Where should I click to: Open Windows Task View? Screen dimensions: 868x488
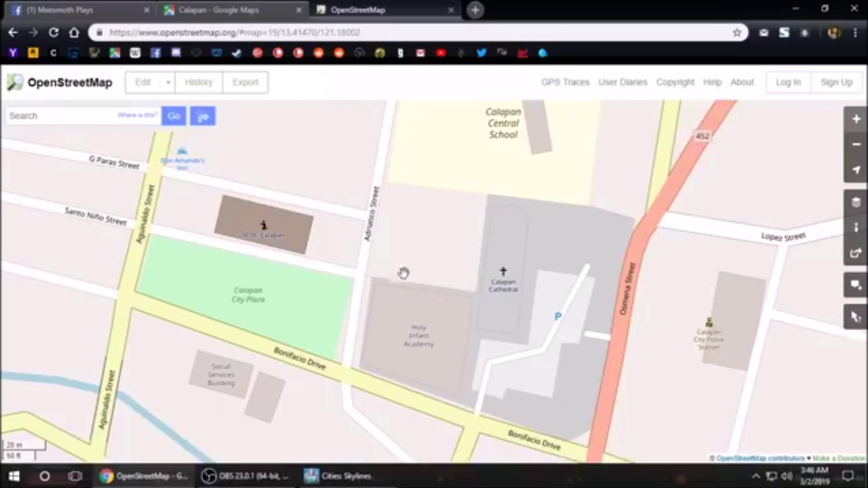pos(75,476)
